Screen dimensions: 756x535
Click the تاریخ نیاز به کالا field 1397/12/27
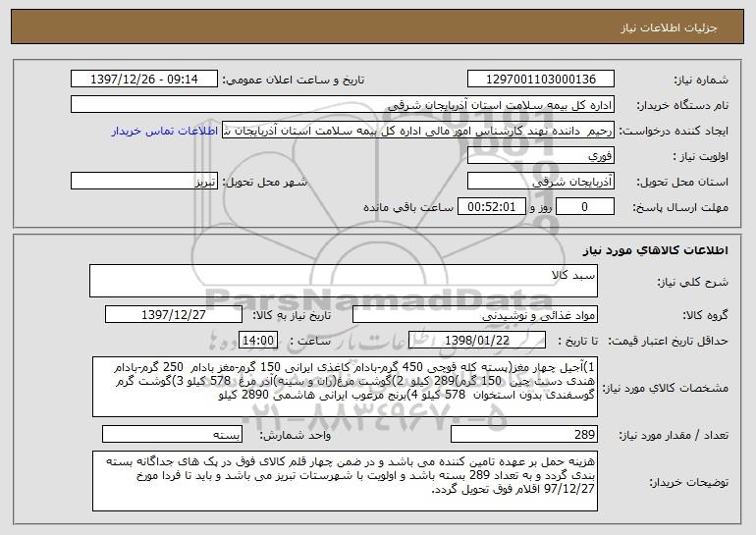(174, 315)
